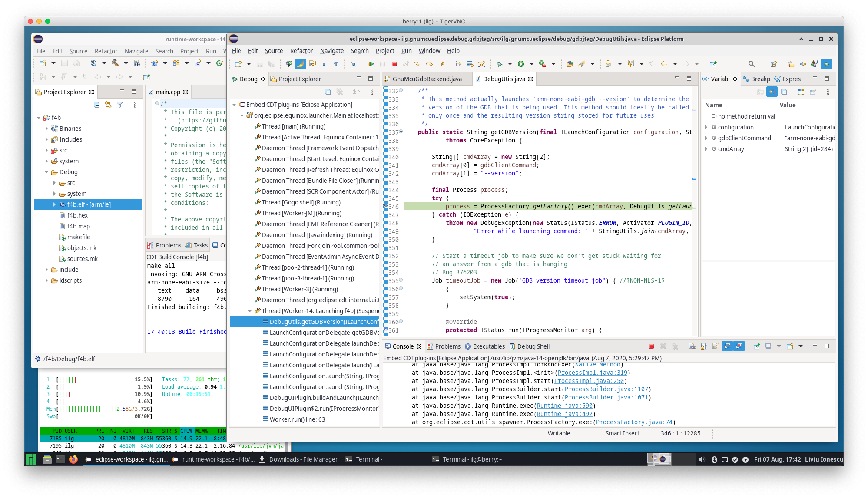Click the toolbar Search magnifier icon

tap(752, 64)
